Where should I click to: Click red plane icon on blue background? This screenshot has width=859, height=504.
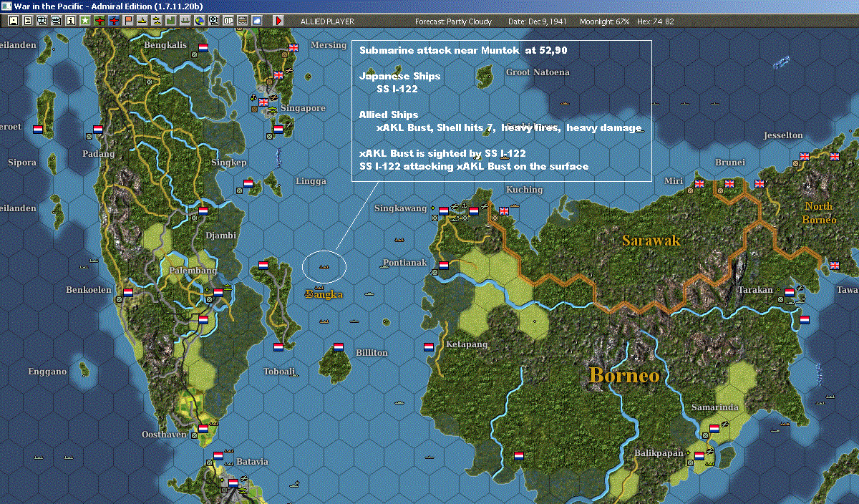tap(114, 21)
